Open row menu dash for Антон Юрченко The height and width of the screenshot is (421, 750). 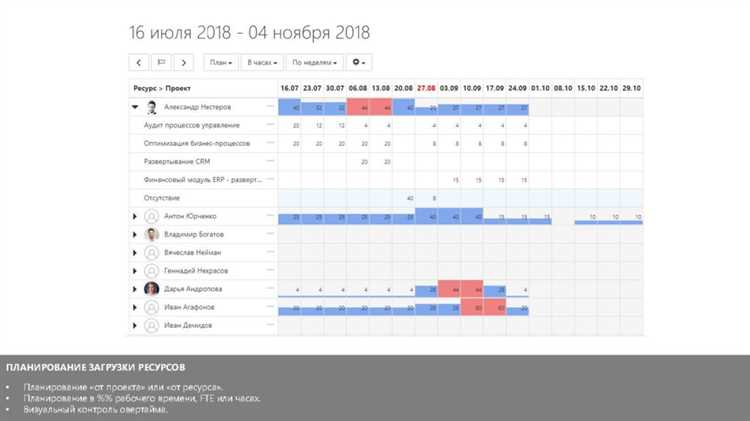pos(270,215)
